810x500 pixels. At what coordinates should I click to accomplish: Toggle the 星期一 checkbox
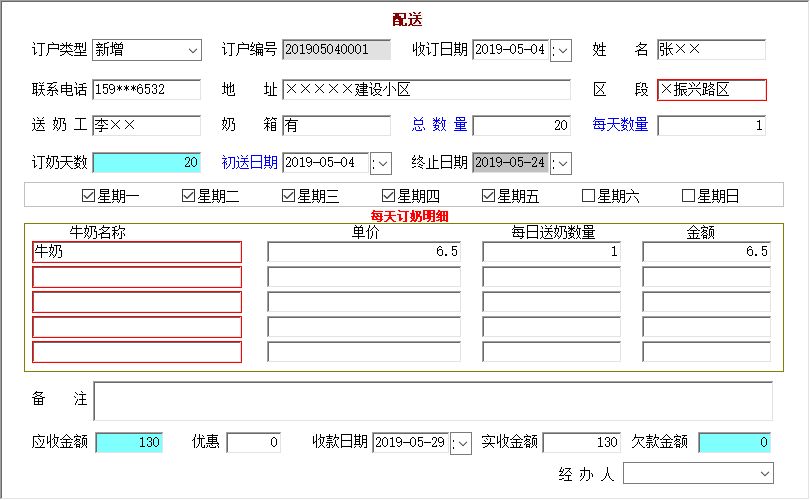88,196
